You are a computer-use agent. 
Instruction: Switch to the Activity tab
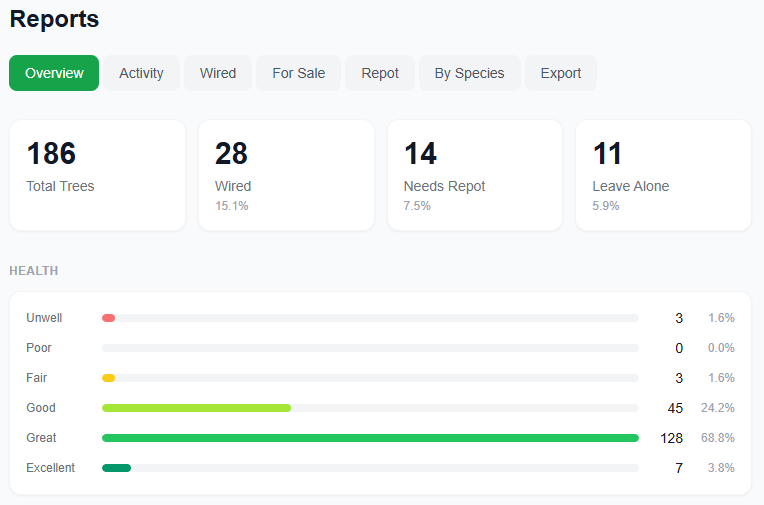(141, 73)
